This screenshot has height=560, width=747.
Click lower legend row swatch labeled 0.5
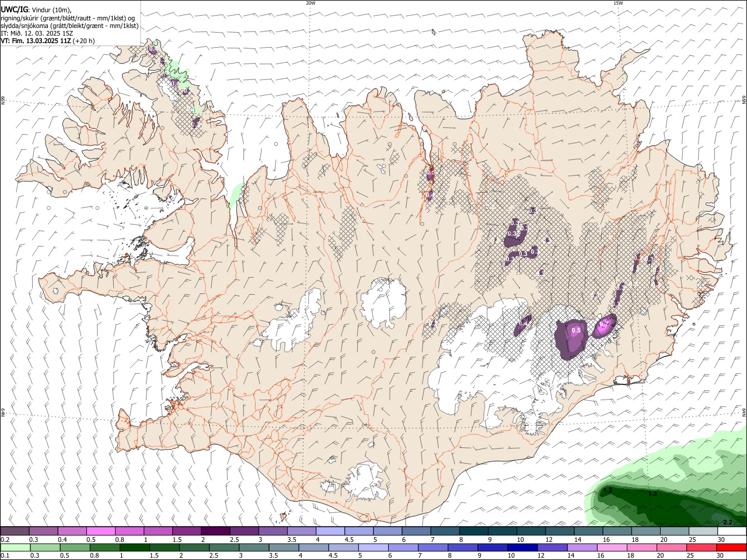pos(75,548)
